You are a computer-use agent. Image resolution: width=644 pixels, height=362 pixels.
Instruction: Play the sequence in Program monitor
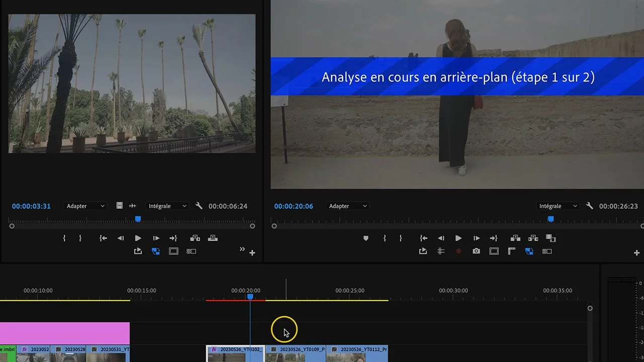(458, 238)
